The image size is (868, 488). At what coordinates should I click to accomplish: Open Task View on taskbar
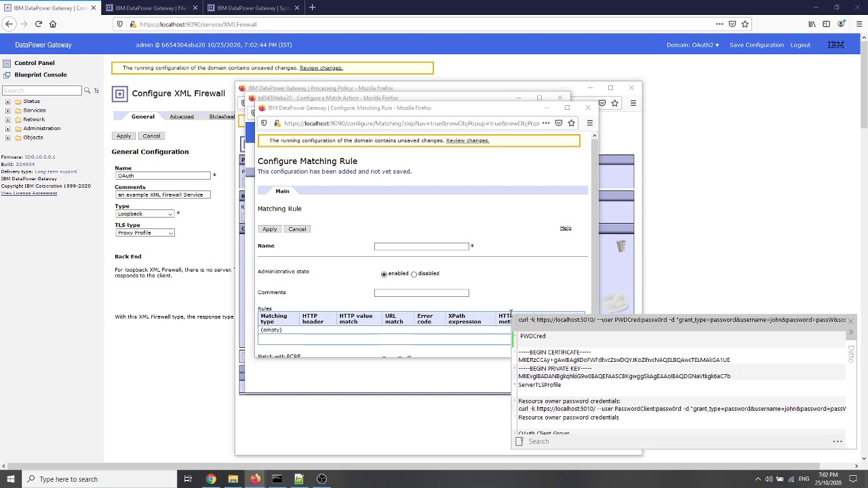[x=188, y=479]
